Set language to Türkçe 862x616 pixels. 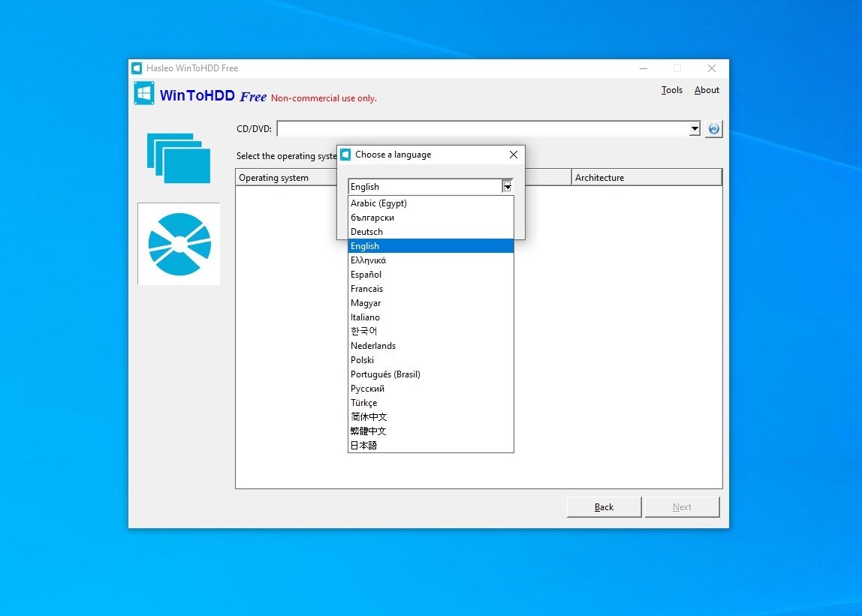[431, 403]
